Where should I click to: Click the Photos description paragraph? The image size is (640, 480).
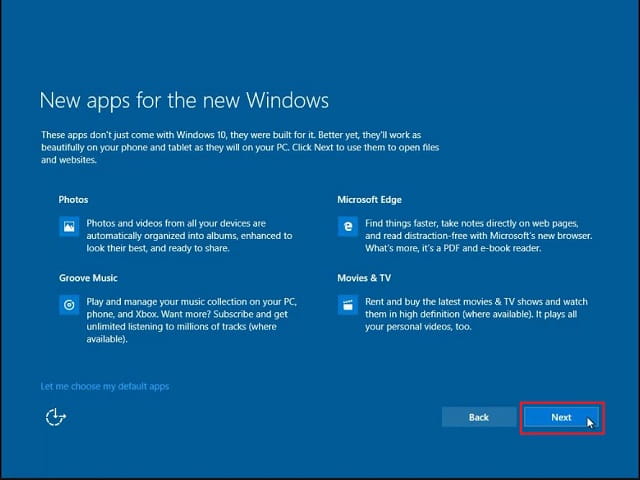(x=189, y=236)
